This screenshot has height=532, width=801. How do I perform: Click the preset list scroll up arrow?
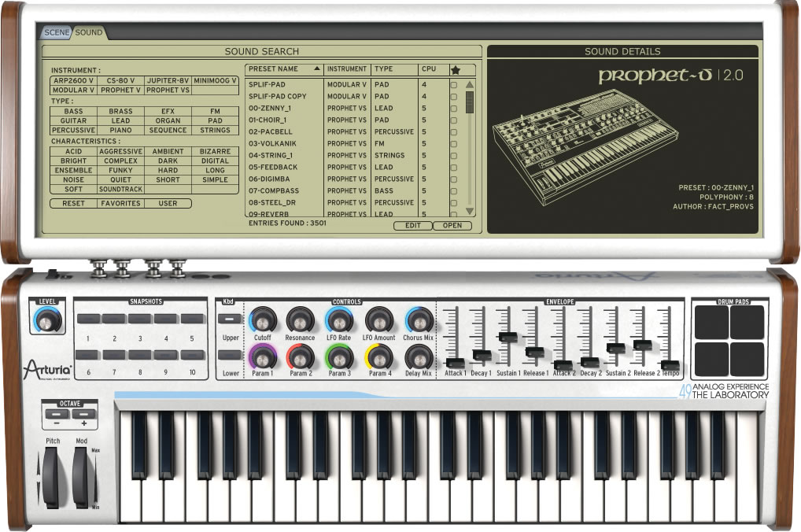point(470,84)
